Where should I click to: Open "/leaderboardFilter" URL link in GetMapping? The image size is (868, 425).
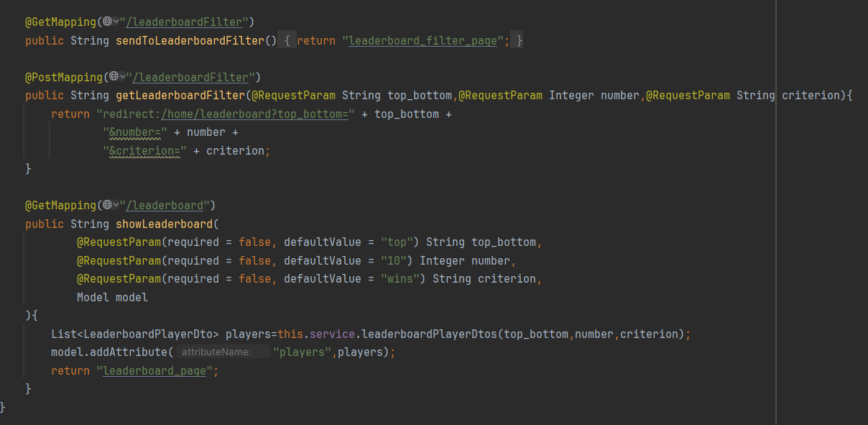pyautogui.click(x=187, y=22)
